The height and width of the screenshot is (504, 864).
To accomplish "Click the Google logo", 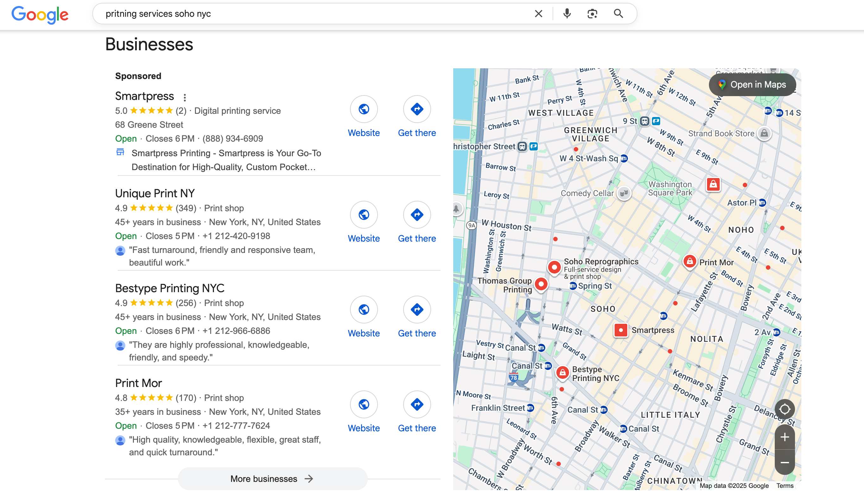I will click(40, 15).
